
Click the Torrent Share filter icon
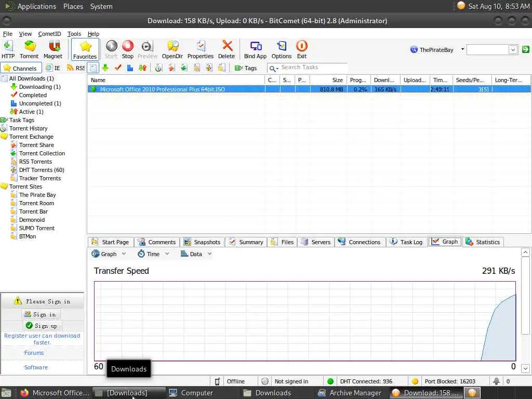tap(171, 68)
